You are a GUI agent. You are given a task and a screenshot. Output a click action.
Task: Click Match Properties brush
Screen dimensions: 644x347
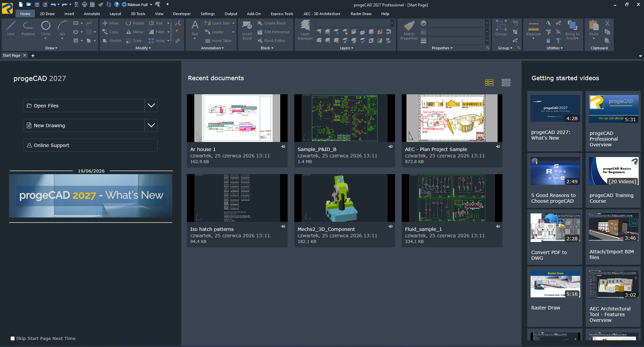pyautogui.click(x=409, y=30)
